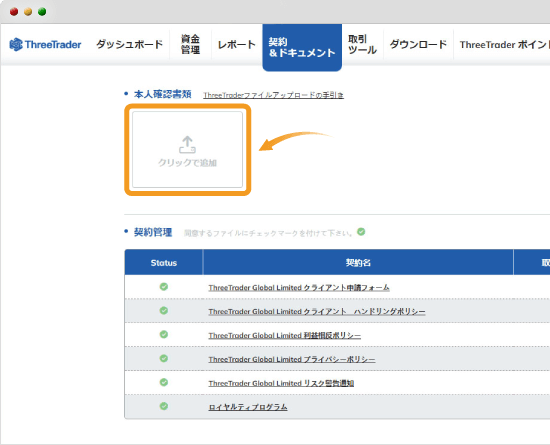Click the yellow minimize window button
Screen dimensions: 550x445
(28, 12)
